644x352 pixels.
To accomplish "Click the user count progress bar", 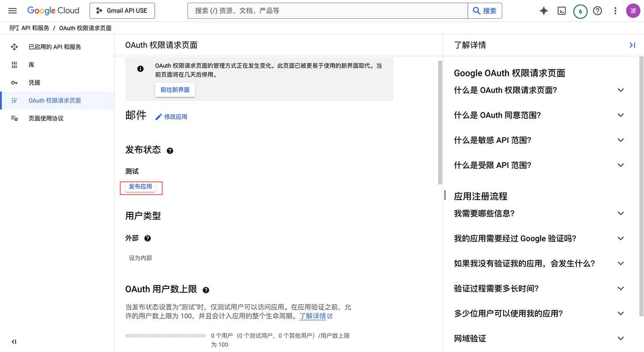I will (165, 335).
